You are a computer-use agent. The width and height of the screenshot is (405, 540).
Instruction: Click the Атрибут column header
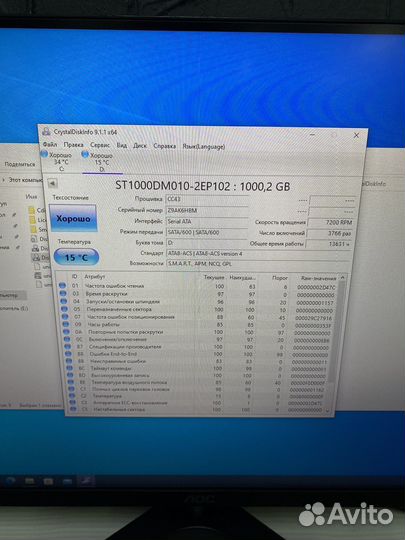click(x=95, y=277)
